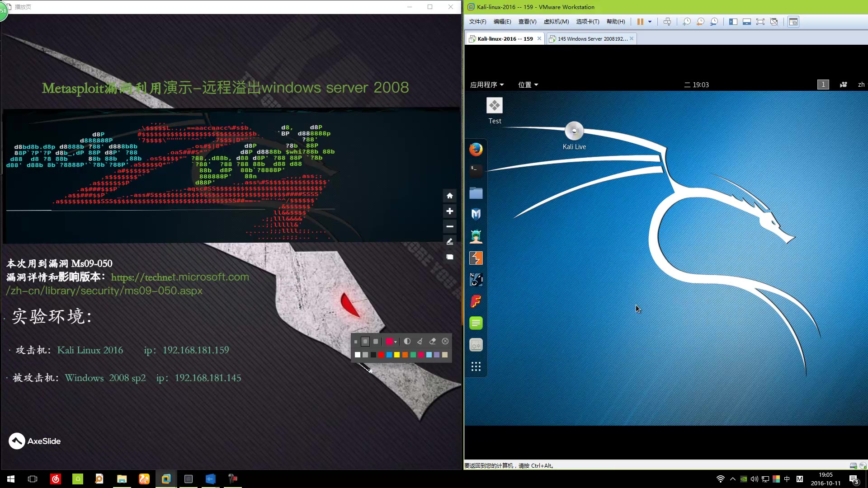Viewport: 868px width, 488px height.
Task: Launch the terminal from the Kali dock
Action: coord(476,171)
